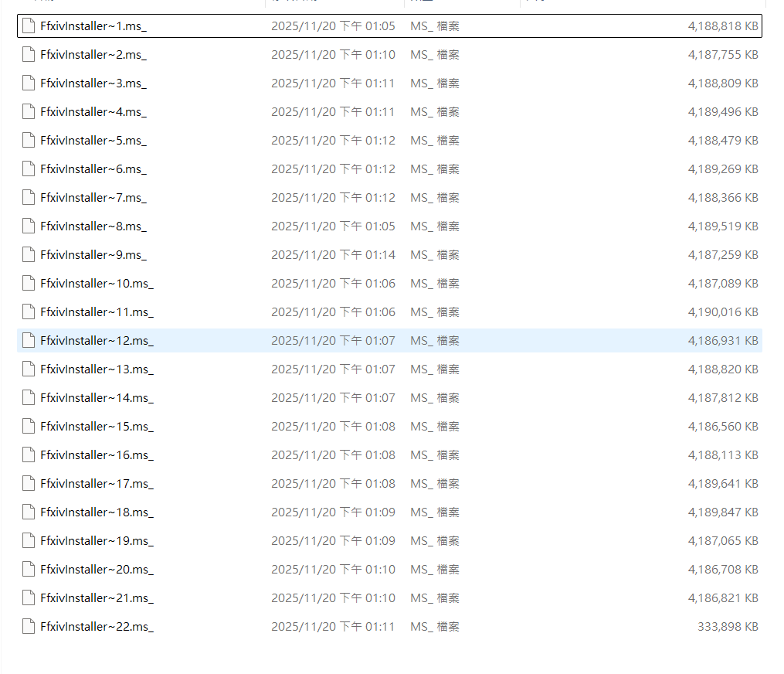Pick the file icon for FfxivInstaller~4.ms_
Screen dimensions: 784x674
tap(29, 111)
